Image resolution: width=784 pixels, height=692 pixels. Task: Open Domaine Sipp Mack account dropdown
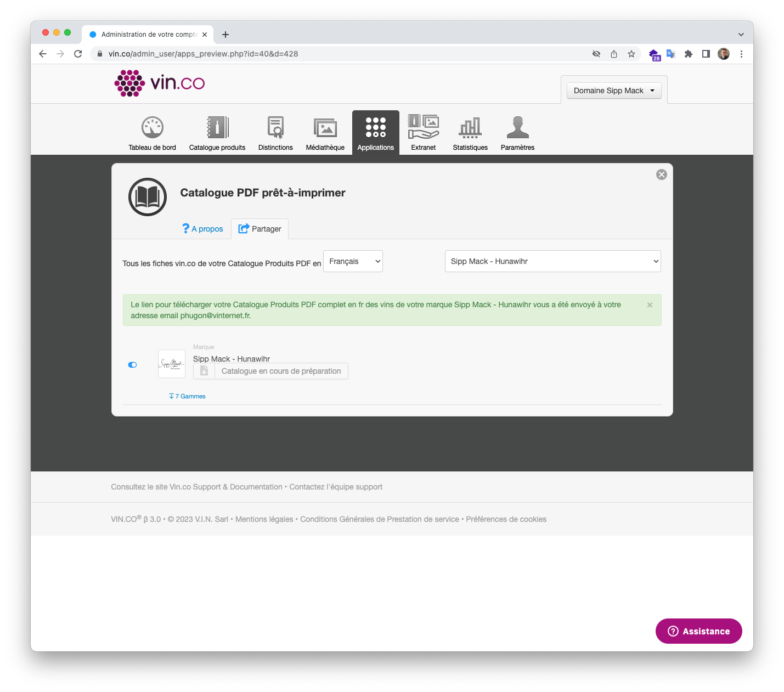coord(614,91)
